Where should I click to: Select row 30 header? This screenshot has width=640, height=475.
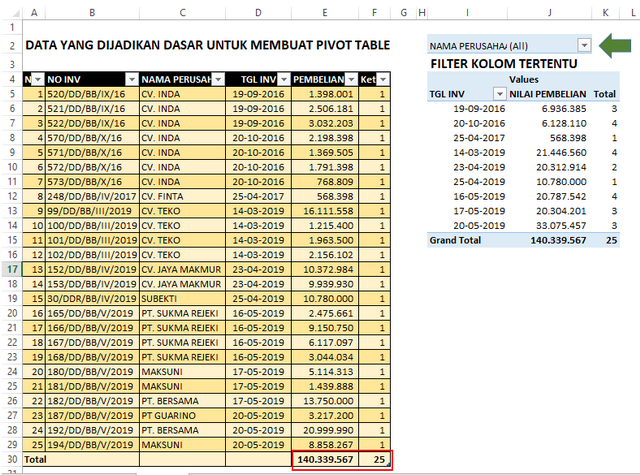click(x=12, y=459)
